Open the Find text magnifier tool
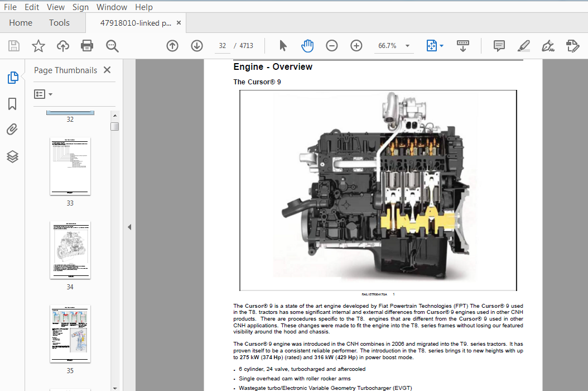588x391 pixels. 112,46
